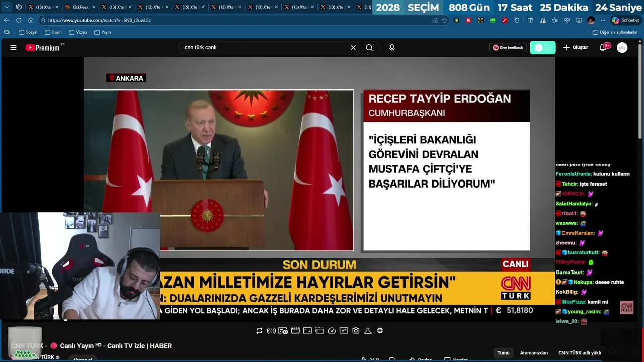Toggle browser split screen icon
Screen dimensions: 644x362
530,20
